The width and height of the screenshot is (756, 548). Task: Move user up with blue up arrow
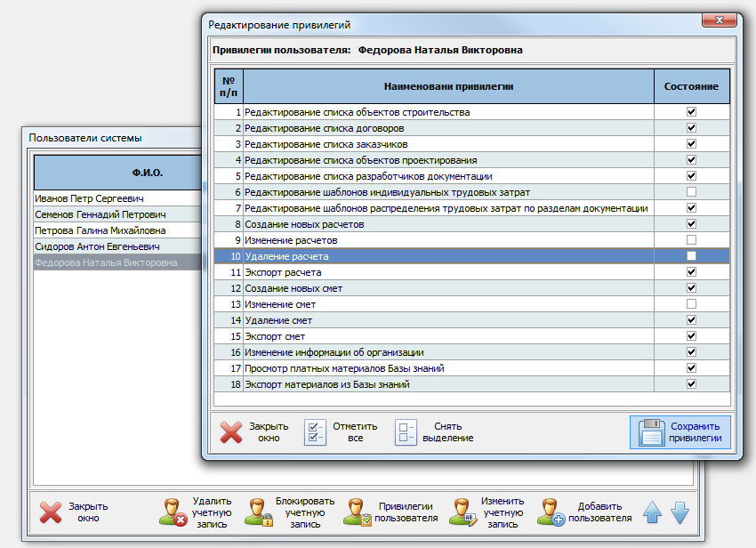[652, 512]
